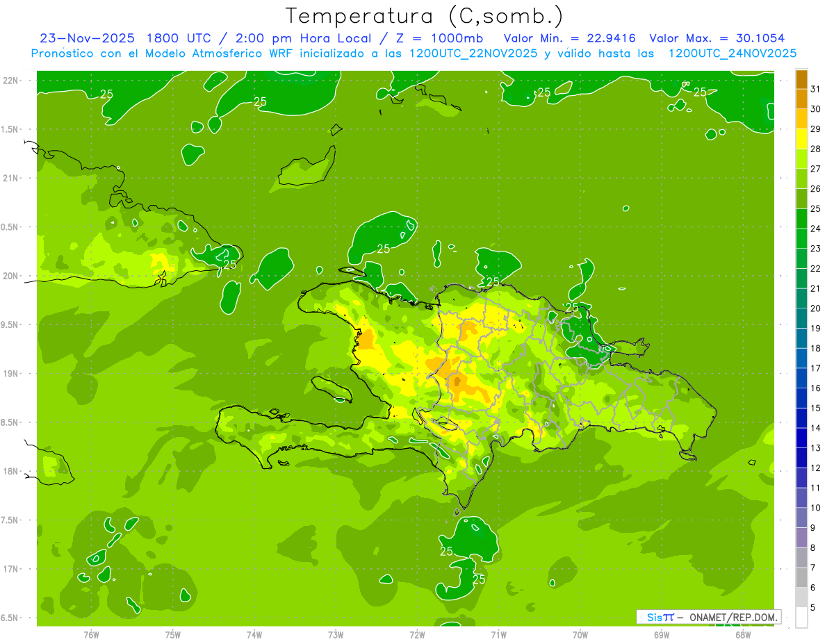The image size is (834, 644).
Task: Click the colorbar value 10
Action: (x=815, y=508)
